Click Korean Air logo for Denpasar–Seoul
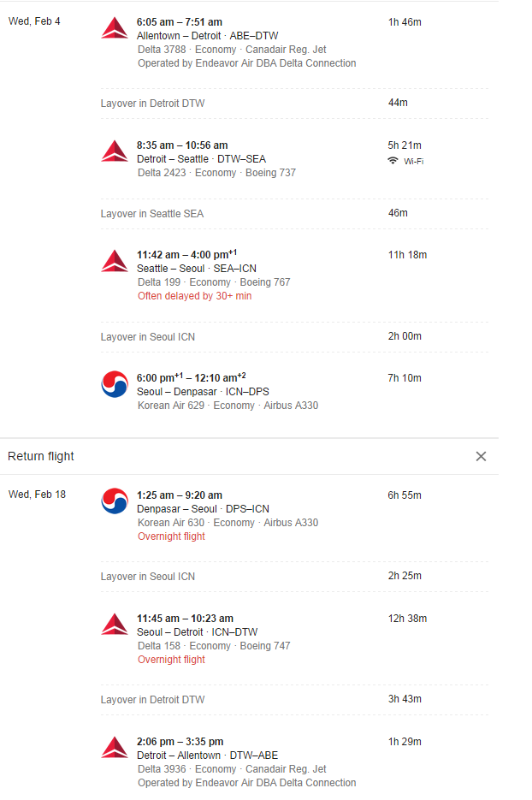532x800 pixels. point(115,501)
